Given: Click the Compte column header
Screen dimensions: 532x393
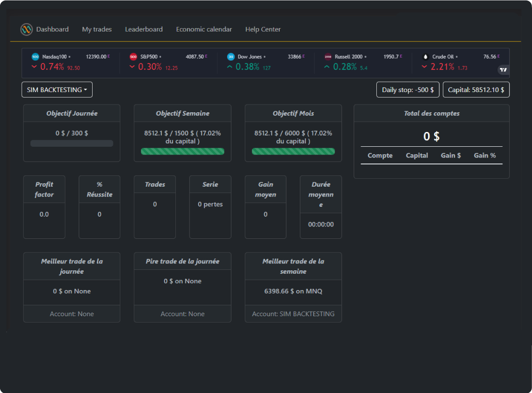Looking at the screenshot, I should (x=380, y=156).
